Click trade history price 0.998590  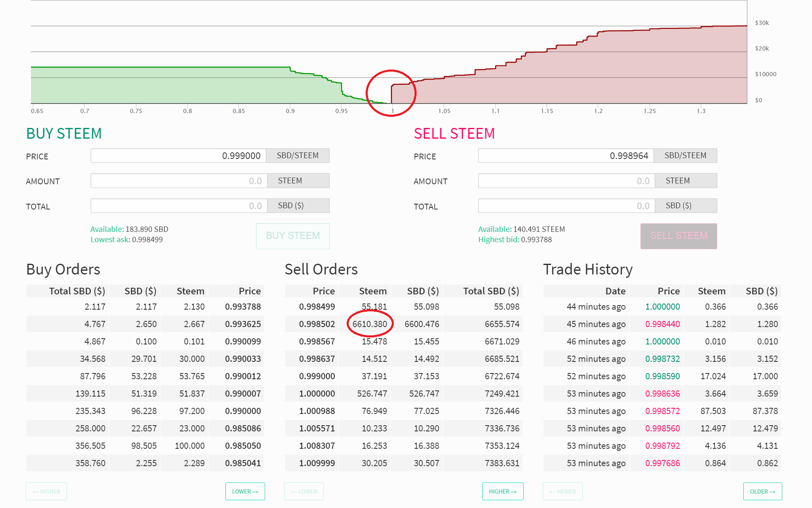click(x=663, y=376)
